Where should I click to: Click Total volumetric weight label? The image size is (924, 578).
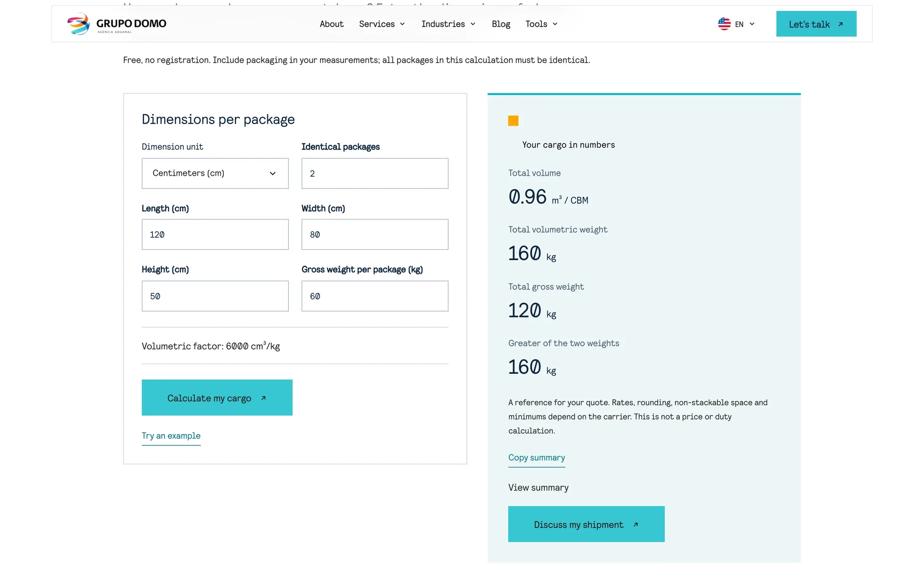tap(557, 230)
